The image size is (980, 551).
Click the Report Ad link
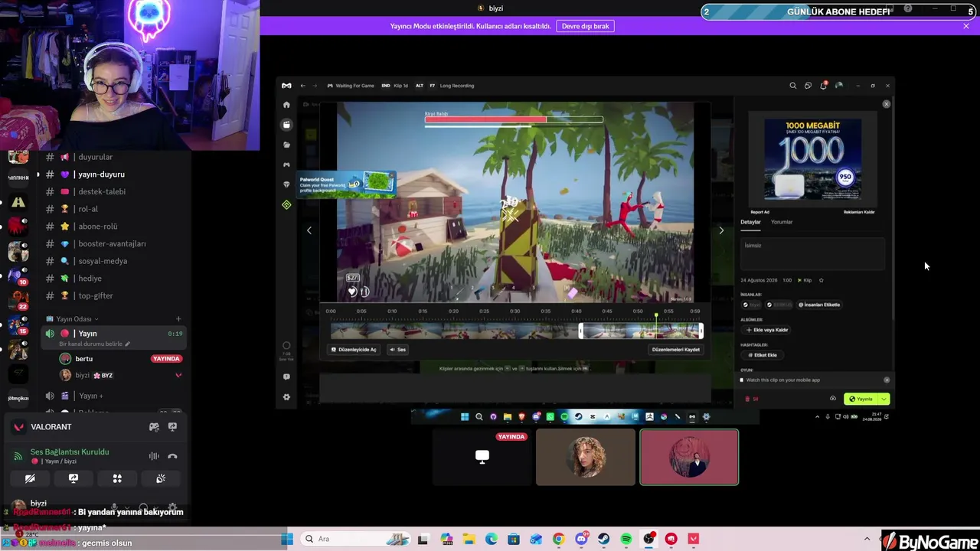coord(759,212)
